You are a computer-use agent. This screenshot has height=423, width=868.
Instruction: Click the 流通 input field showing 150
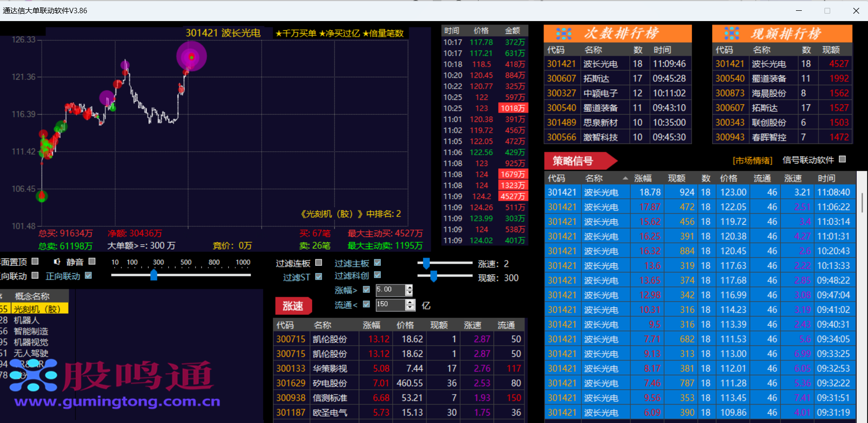click(x=391, y=305)
